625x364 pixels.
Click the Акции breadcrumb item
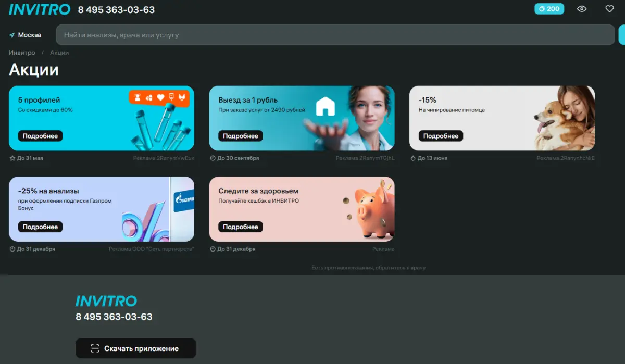tap(59, 53)
